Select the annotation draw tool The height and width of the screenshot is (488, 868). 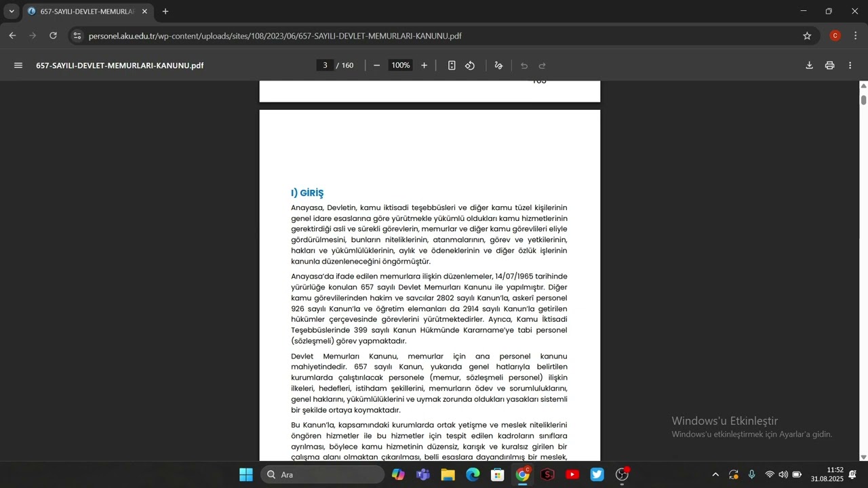click(498, 66)
